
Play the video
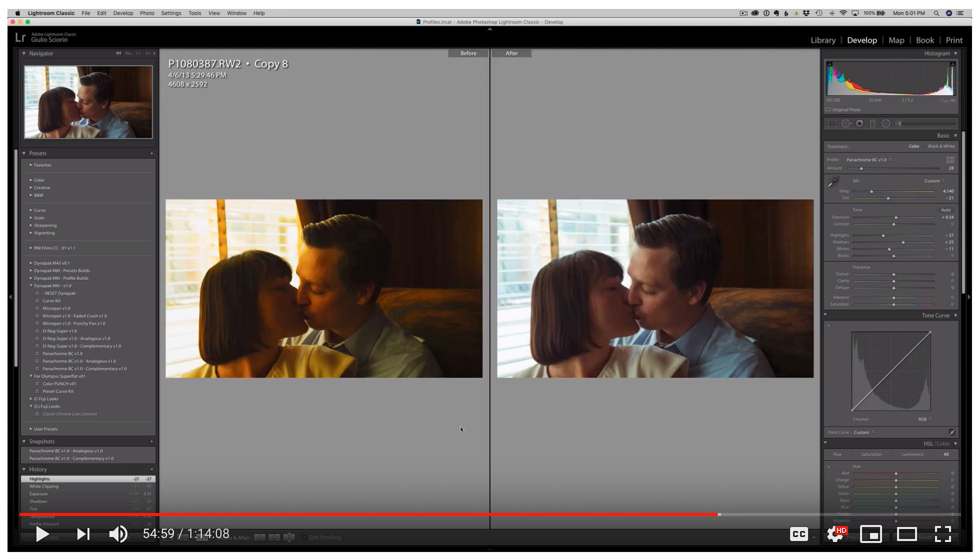[x=42, y=534]
